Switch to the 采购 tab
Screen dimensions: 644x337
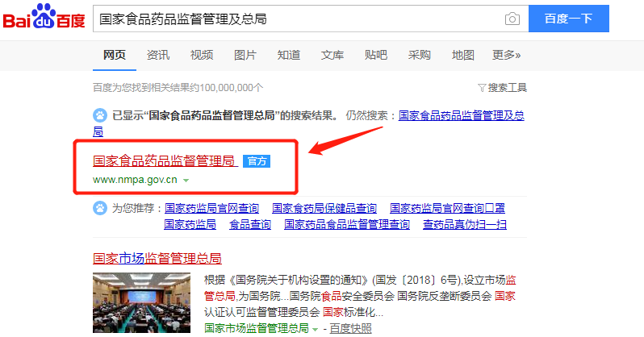click(420, 55)
